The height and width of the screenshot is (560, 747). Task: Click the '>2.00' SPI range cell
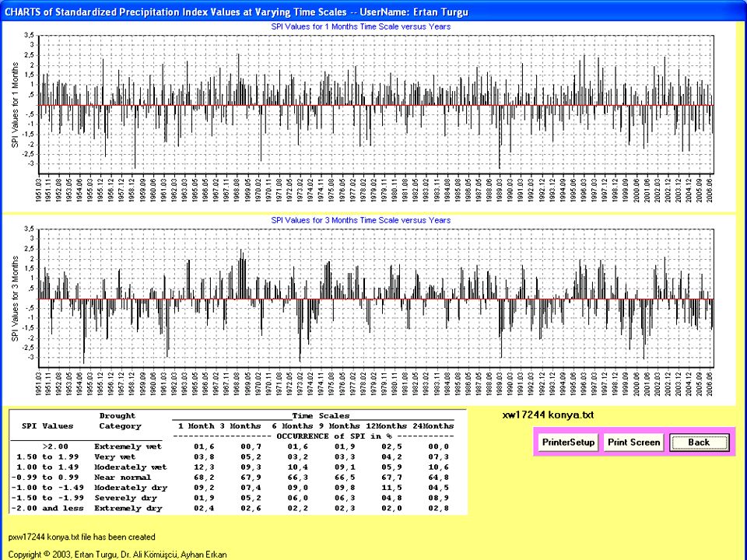pos(55,446)
